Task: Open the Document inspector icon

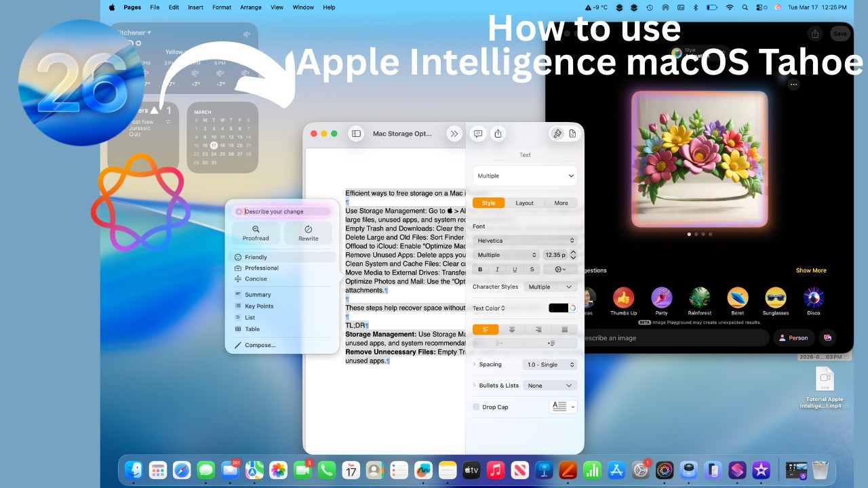Action: point(573,134)
